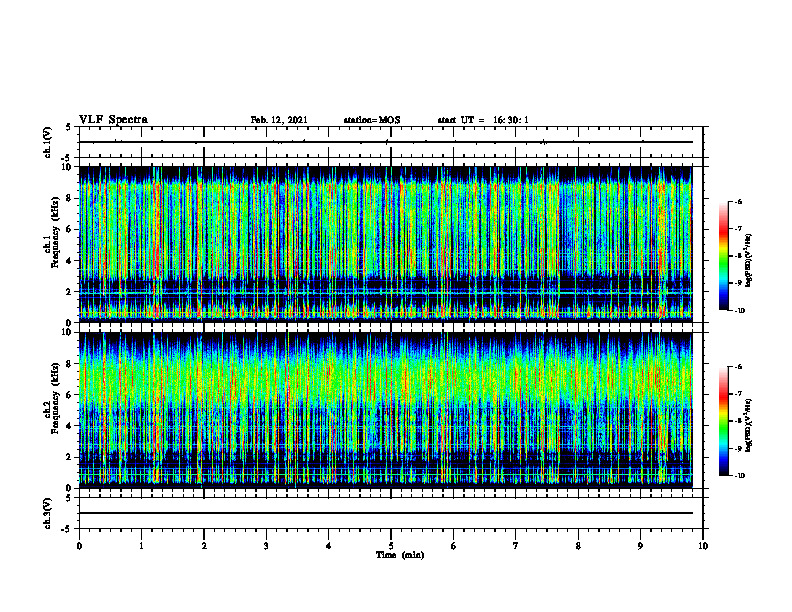Click time axis tick label "7"

tap(516, 546)
